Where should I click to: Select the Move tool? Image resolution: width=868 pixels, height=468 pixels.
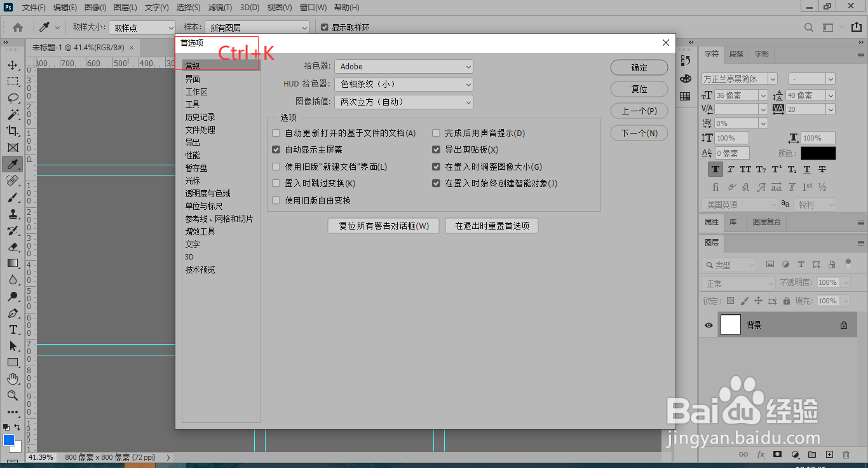click(x=13, y=65)
